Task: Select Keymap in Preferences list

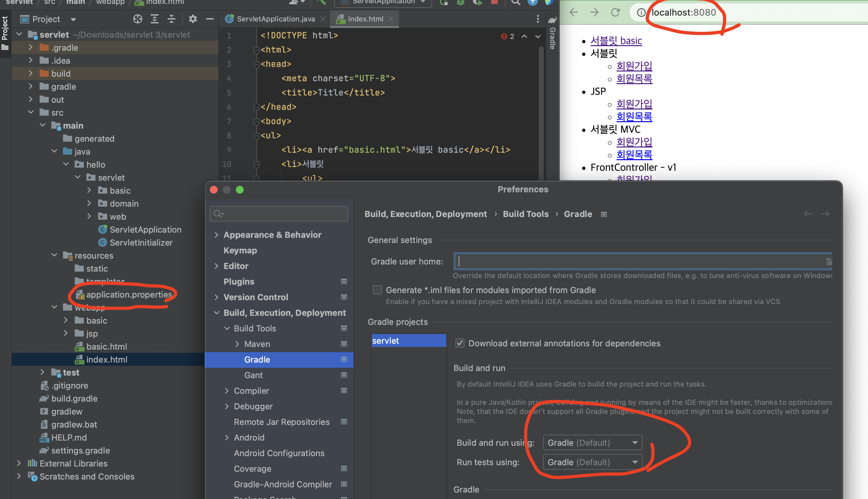Action: click(x=240, y=250)
